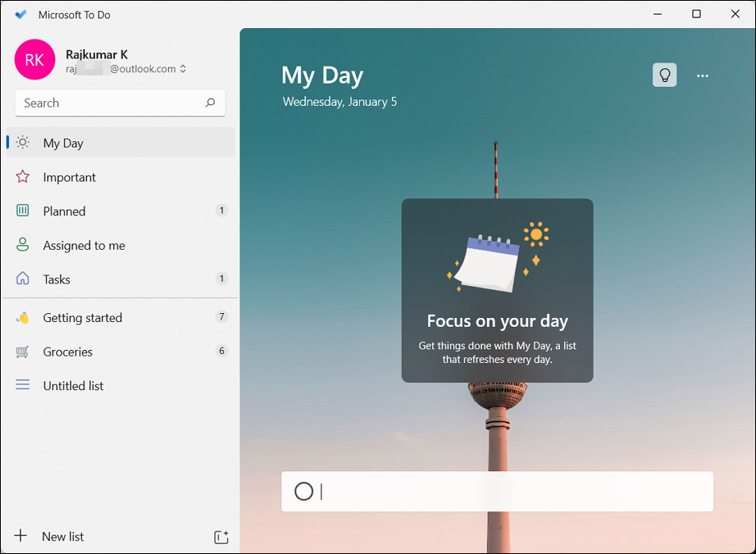Click into the Search field
Viewport: 756px width, 554px height.
[x=120, y=103]
